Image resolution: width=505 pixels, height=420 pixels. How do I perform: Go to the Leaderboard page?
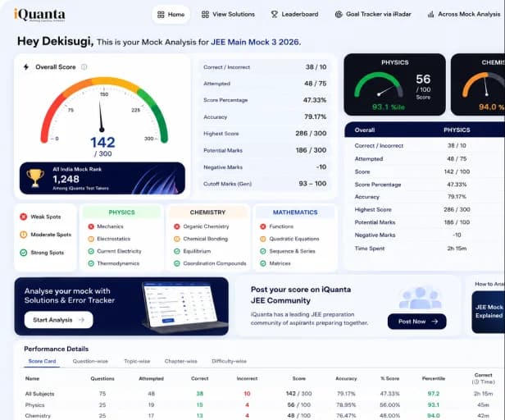point(294,15)
